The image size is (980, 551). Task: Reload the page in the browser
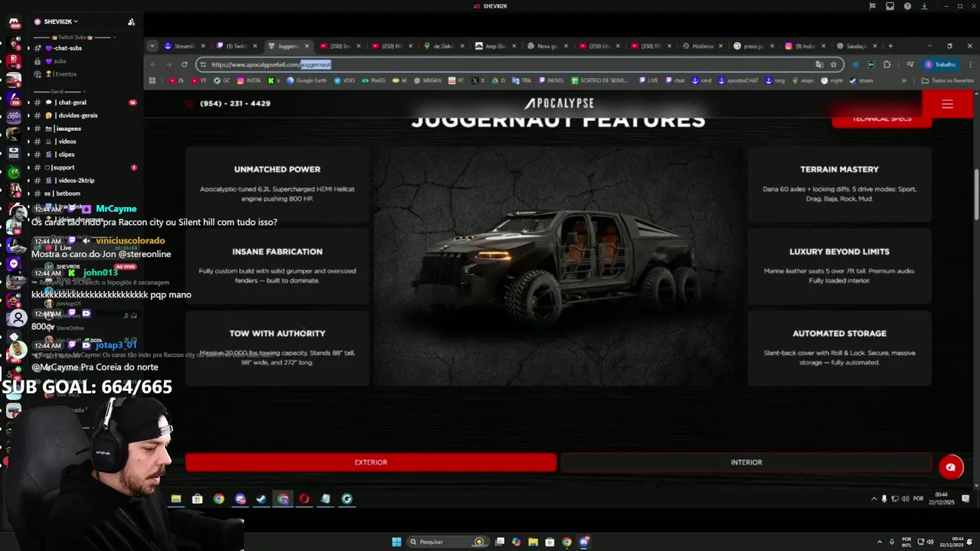pos(185,64)
